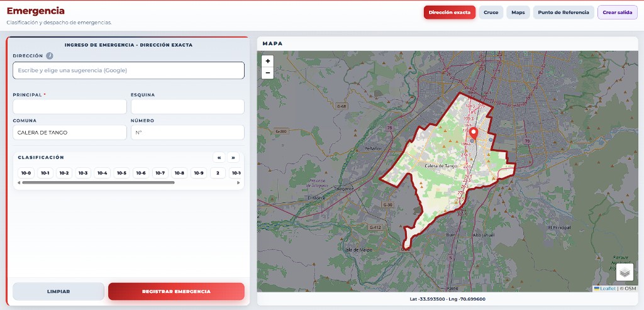This screenshot has height=310, width=644.
Task: Zoom out on the map
Action: click(268, 73)
